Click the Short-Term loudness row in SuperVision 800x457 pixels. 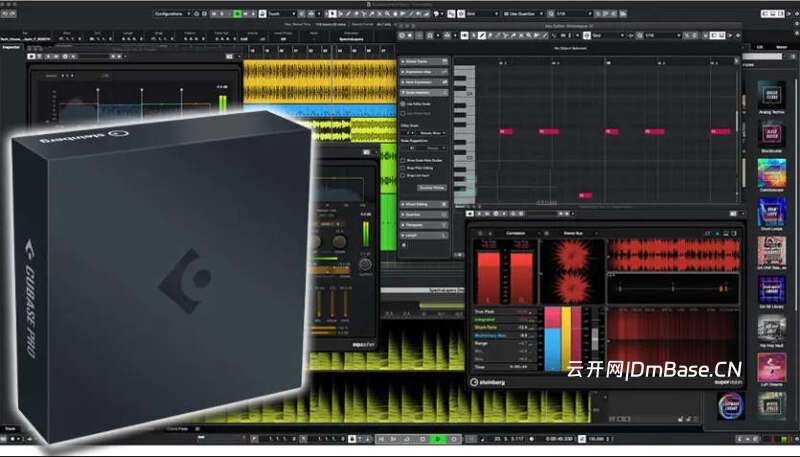[506, 327]
